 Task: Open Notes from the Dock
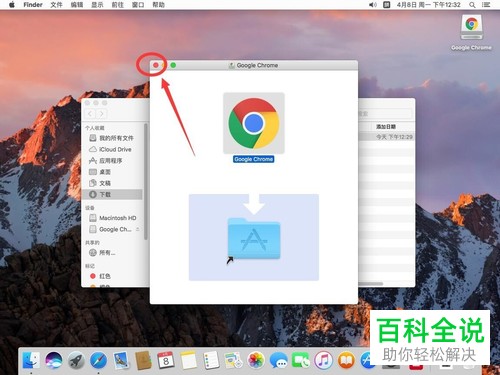click(x=189, y=360)
